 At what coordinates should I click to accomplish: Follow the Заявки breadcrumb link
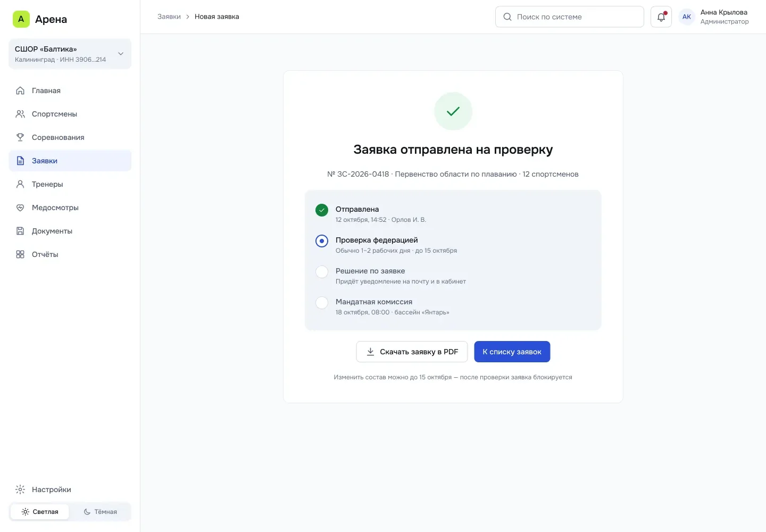tap(169, 17)
